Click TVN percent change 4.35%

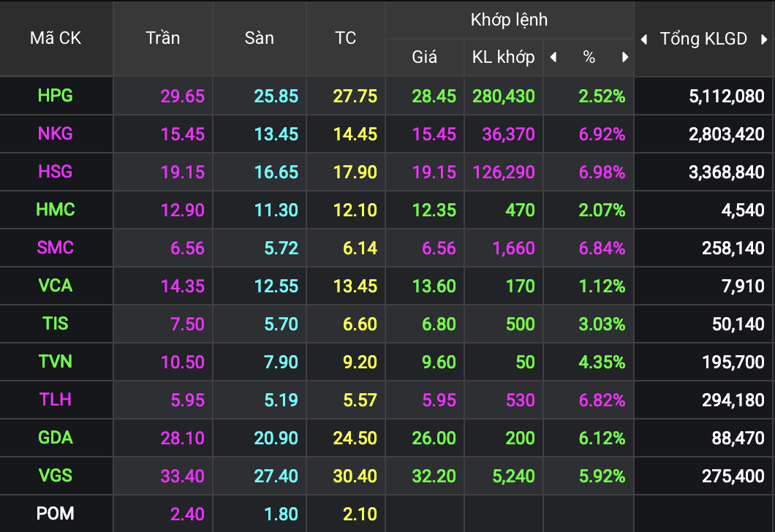(x=602, y=362)
